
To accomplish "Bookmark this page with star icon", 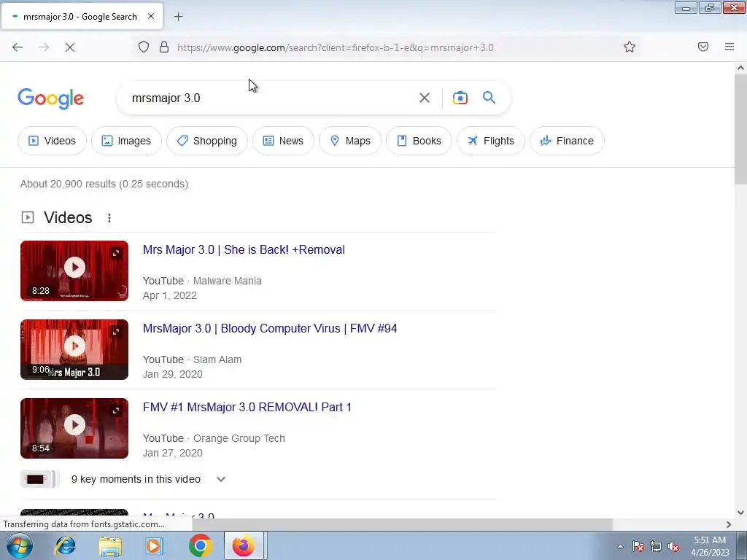I will (630, 47).
